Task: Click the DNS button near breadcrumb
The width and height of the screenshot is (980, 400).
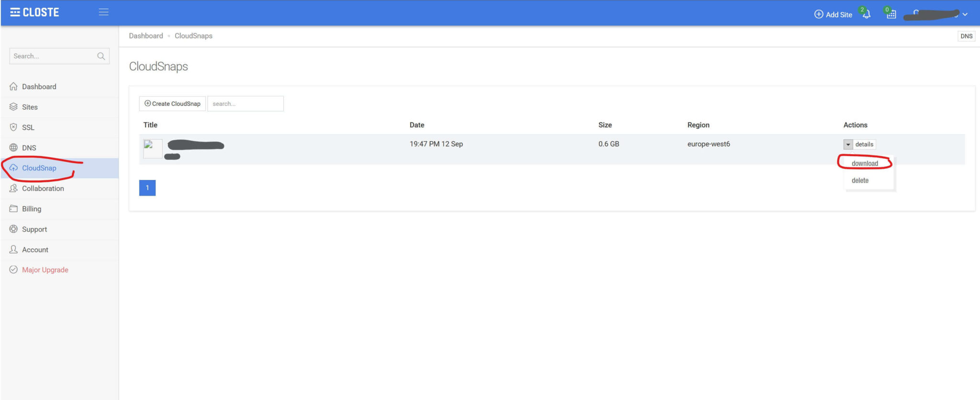Action: tap(966, 36)
